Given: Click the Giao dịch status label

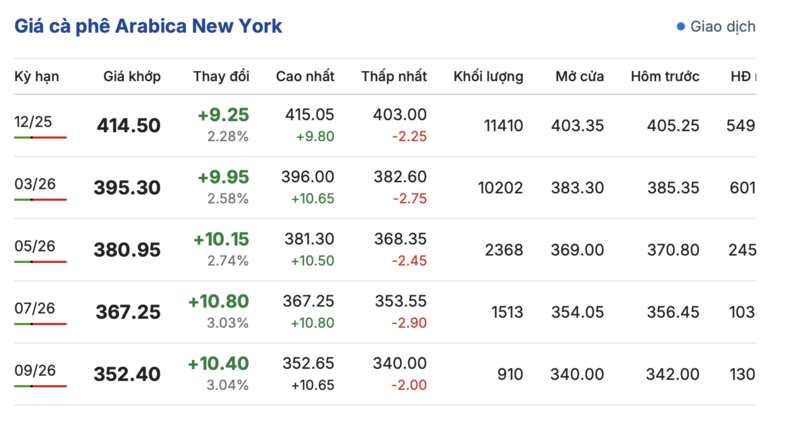Looking at the screenshot, I should click(722, 27).
